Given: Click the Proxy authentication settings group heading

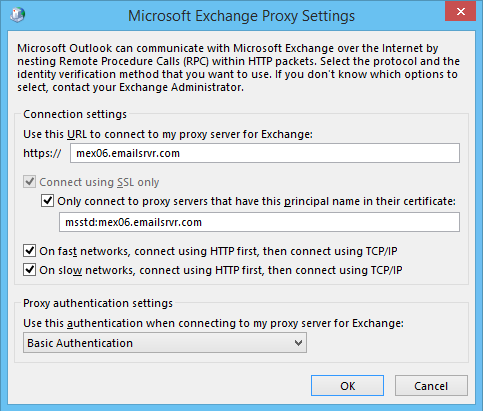Looking at the screenshot, I should coord(98,303).
